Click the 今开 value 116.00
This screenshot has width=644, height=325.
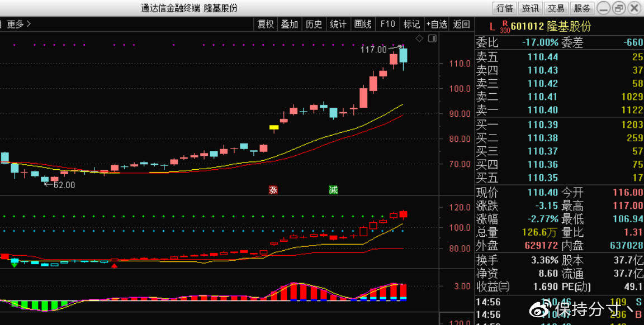[x=628, y=193]
